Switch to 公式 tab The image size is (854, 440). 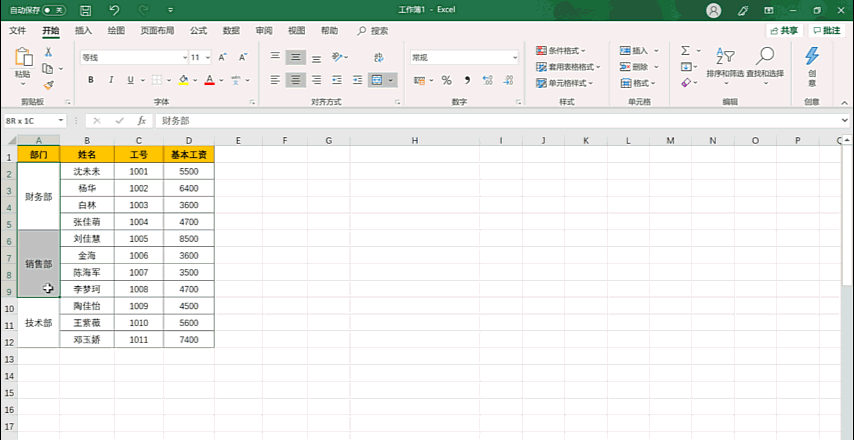pyautogui.click(x=198, y=30)
